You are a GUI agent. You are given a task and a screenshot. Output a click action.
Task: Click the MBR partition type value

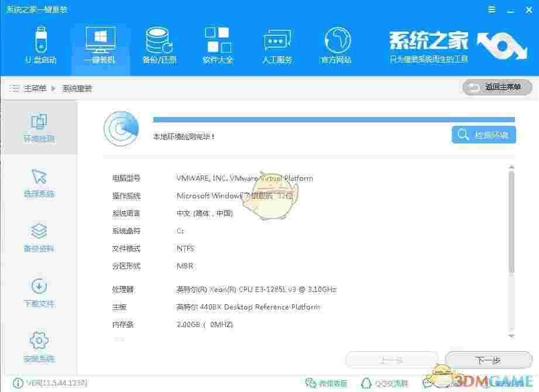[185, 266]
